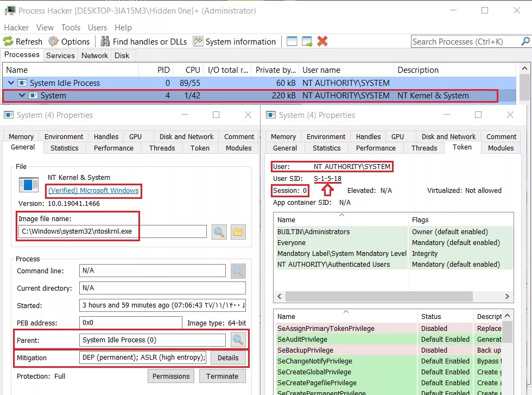
Task: Click the PEB address field
Action: tap(131, 323)
